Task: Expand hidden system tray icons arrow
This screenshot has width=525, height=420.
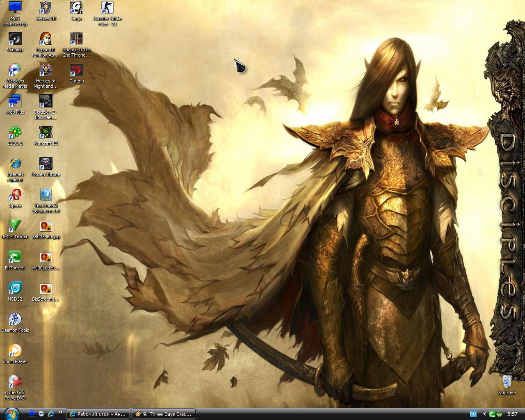Action: coord(484,414)
